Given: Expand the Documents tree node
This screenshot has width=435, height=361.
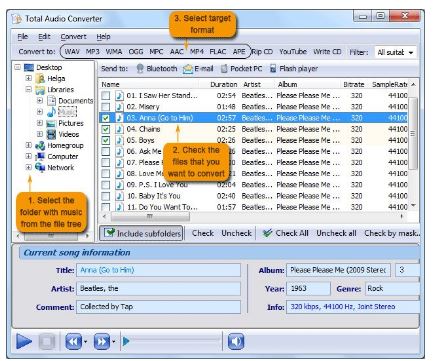Looking at the screenshot, I should 40,100.
